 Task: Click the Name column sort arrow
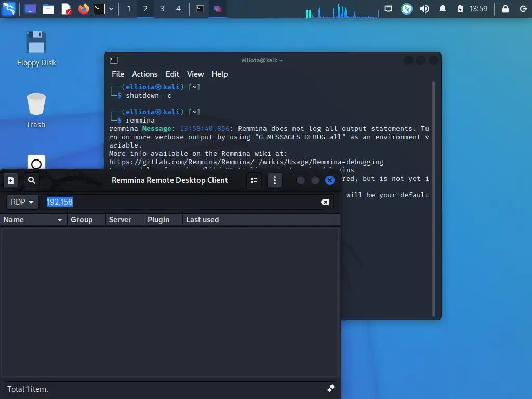[x=60, y=220]
